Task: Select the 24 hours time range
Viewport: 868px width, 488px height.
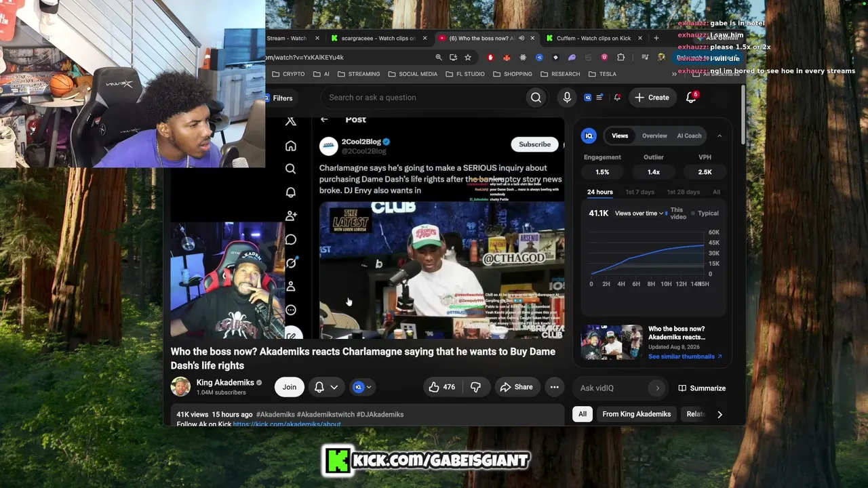Action: [600, 192]
